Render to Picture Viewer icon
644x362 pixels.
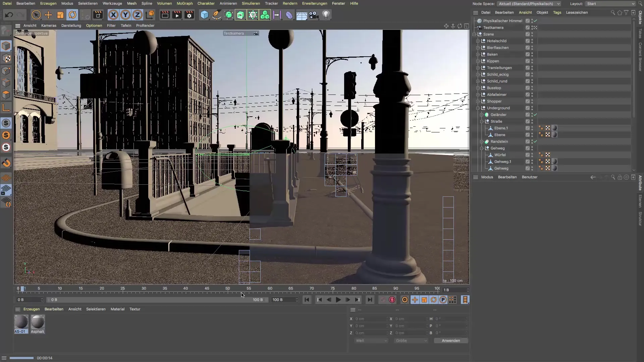[177, 15]
